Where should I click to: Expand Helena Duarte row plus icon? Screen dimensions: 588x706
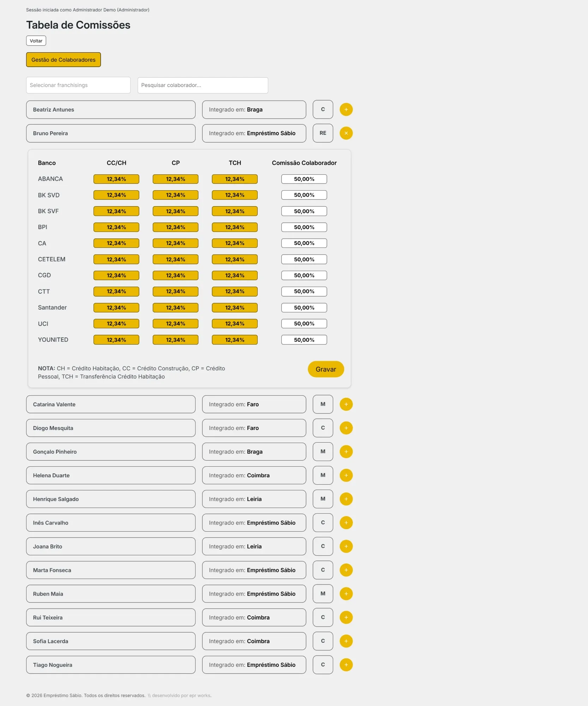346,475
